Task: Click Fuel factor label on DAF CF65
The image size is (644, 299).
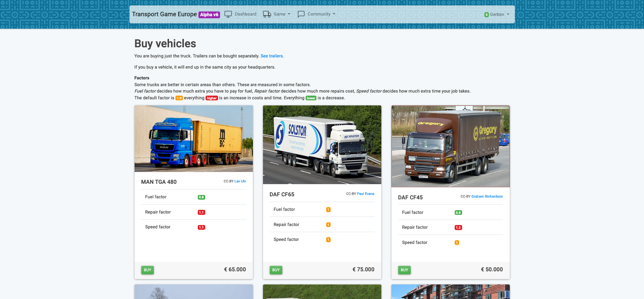Action: pos(284,209)
